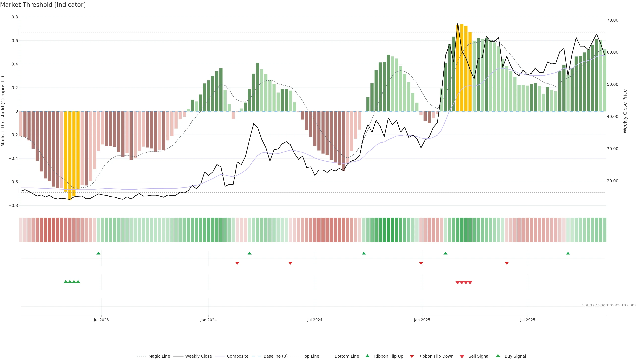The width and height of the screenshot is (644, 362).
Task: Hide the Composite line via legend
Action: click(237, 356)
